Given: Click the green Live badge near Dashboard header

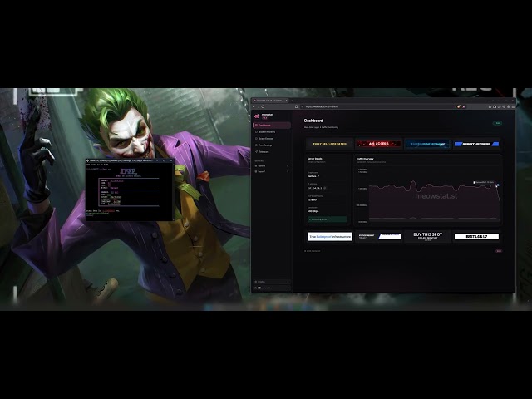Looking at the screenshot, I should (x=497, y=123).
